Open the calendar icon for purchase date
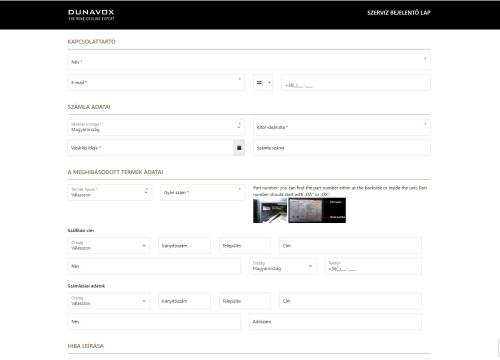This screenshot has width=500, height=360. pos(239,148)
